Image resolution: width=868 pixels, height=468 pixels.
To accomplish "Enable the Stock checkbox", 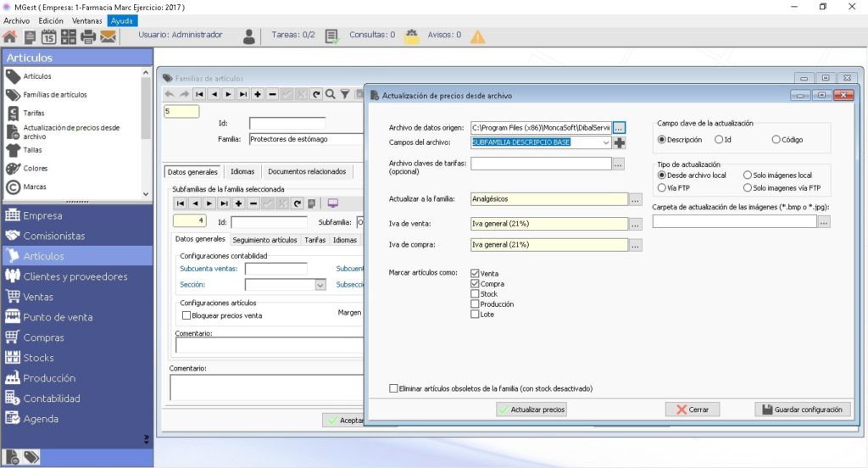I will click(x=475, y=294).
